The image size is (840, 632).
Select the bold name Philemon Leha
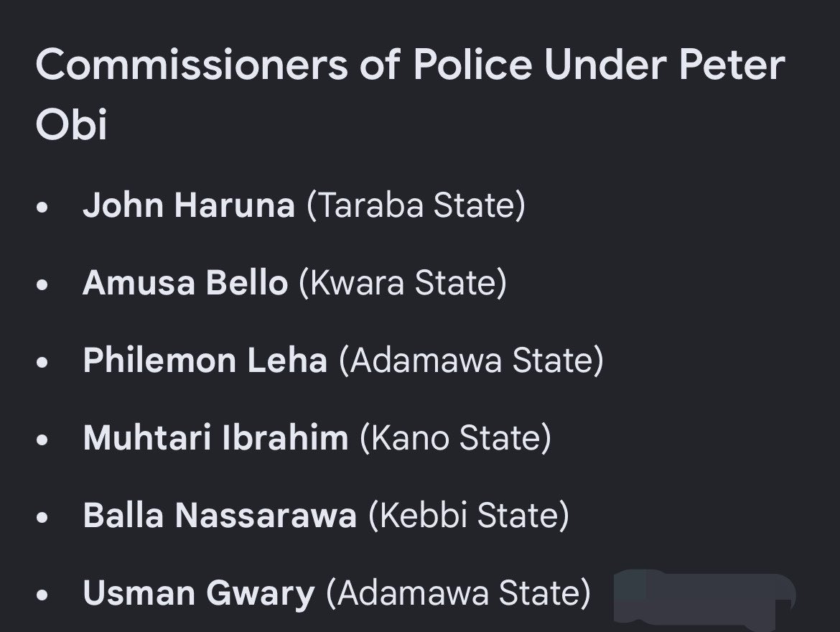205,361
